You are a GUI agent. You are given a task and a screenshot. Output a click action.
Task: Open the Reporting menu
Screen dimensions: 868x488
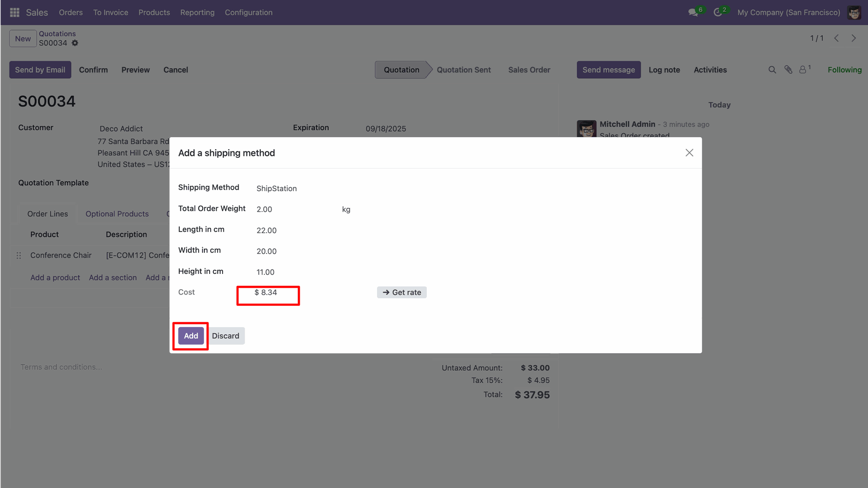point(197,13)
